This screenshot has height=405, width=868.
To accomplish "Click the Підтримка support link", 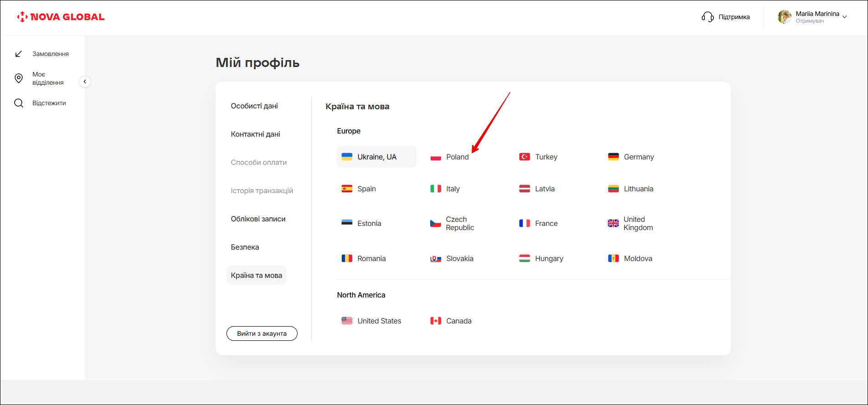I will [x=734, y=17].
